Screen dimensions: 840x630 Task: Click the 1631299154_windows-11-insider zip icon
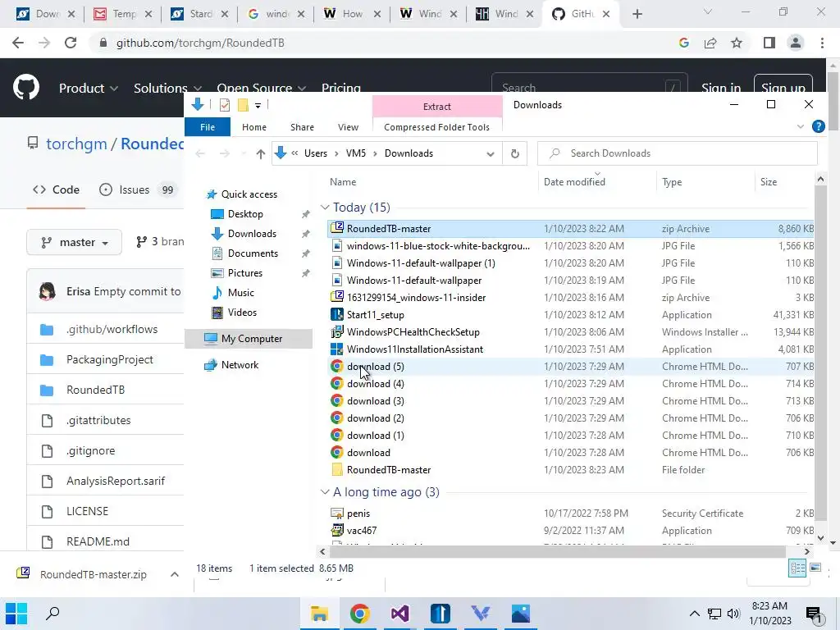click(337, 297)
